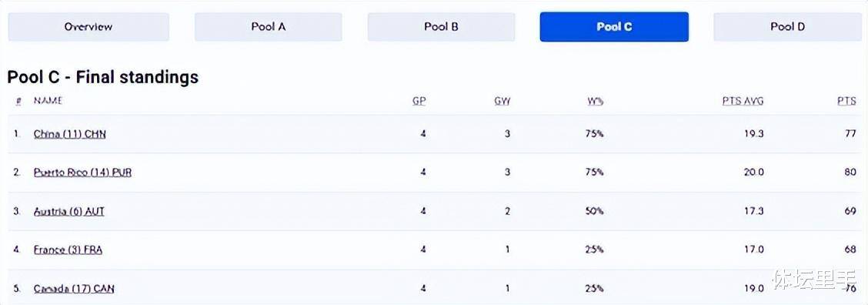
Task: Open the China (11) CHN team link
Action: [x=69, y=134]
